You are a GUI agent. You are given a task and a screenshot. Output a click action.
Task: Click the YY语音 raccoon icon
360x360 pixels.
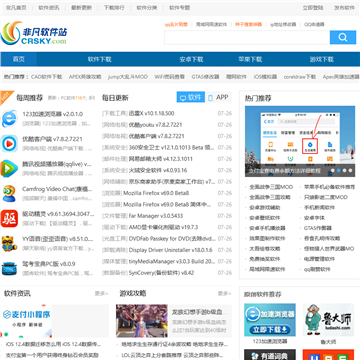coord(9,244)
